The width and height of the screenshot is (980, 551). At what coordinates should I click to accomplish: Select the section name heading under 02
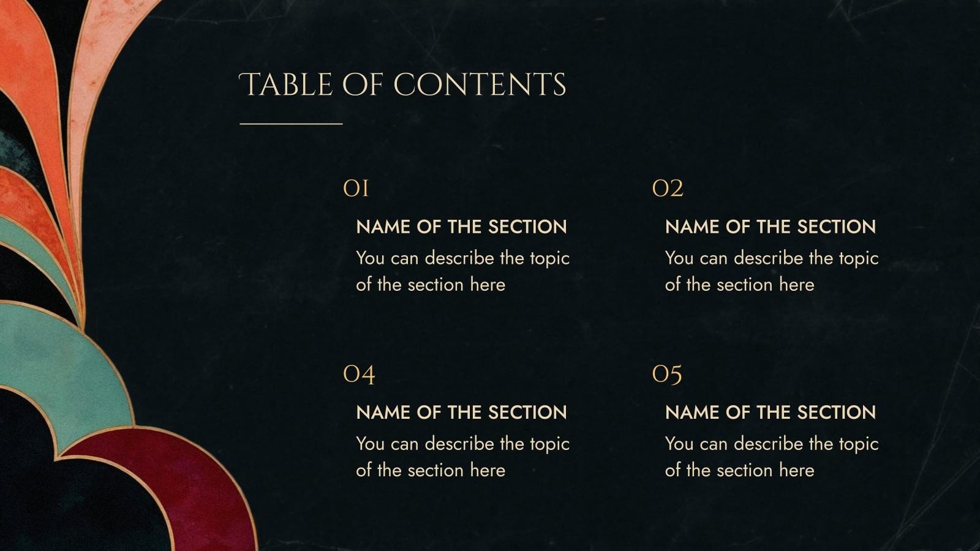(x=770, y=227)
